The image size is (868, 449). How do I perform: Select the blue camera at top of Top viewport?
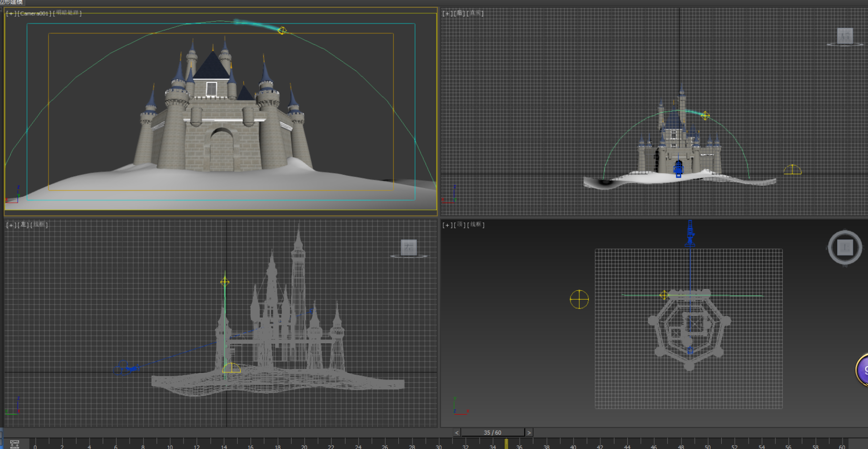690,233
